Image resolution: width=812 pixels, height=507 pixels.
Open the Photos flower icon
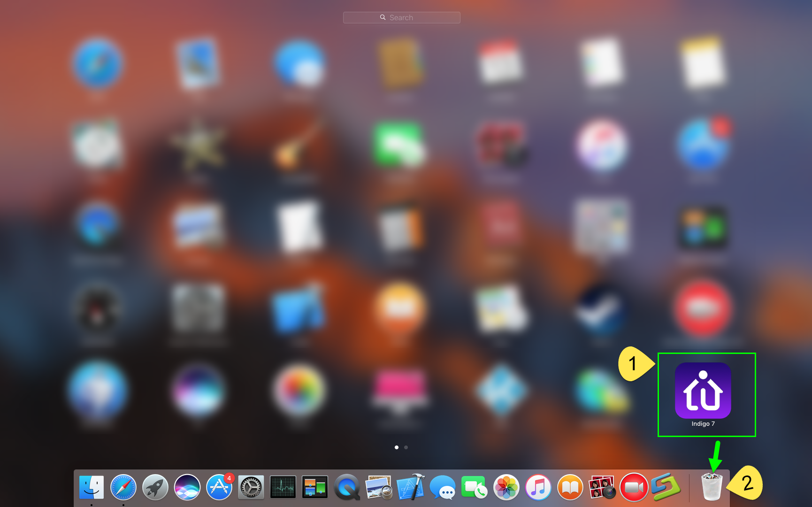coord(506,487)
